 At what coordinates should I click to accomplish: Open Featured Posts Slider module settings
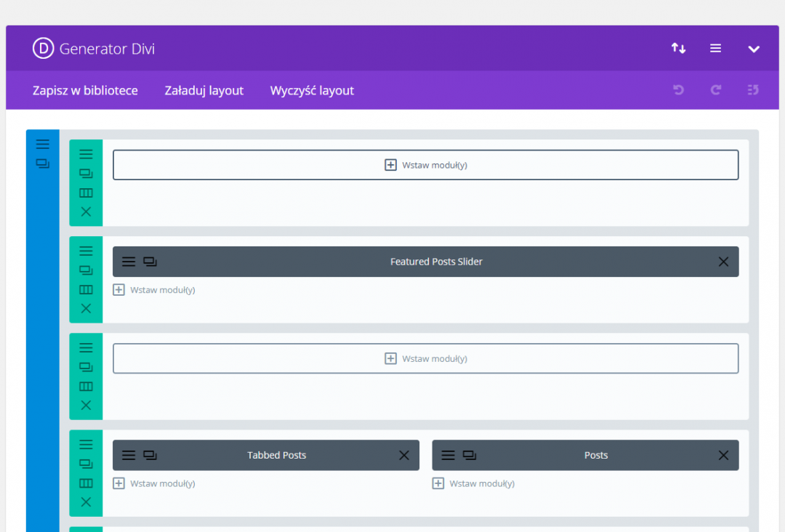pyautogui.click(x=129, y=262)
